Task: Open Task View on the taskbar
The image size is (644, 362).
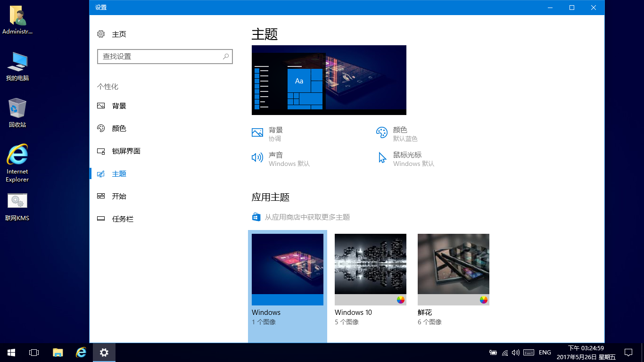Action: click(x=34, y=353)
